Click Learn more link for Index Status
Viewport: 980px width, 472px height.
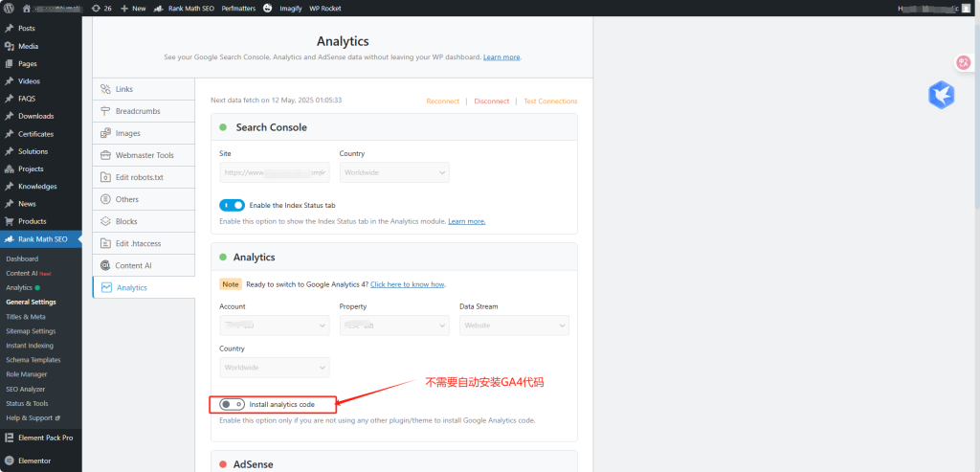click(x=466, y=221)
